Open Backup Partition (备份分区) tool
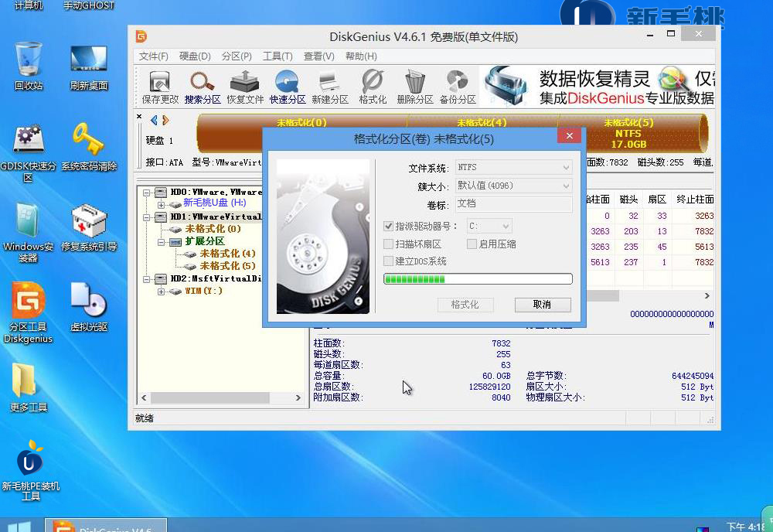This screenshot has height=532, width=773. [x=458, y=87]
